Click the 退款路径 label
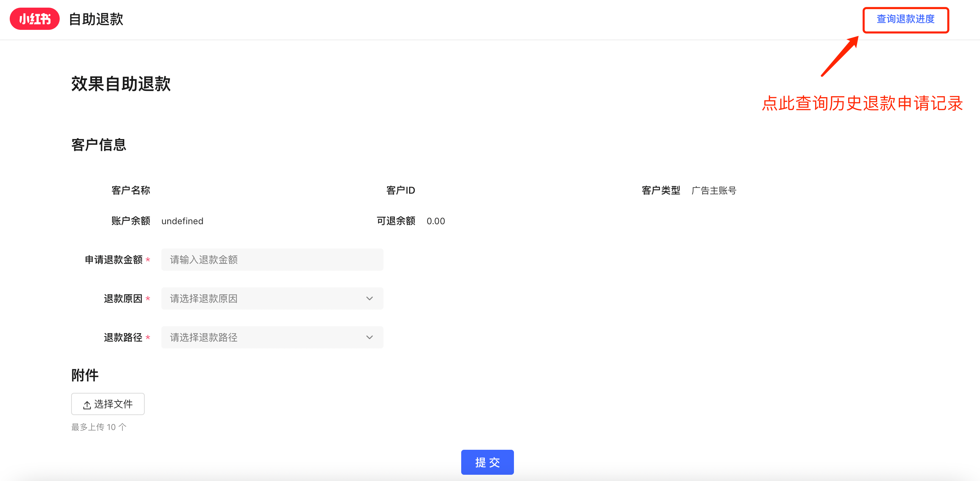980x481 pixels. coord(123,337)
